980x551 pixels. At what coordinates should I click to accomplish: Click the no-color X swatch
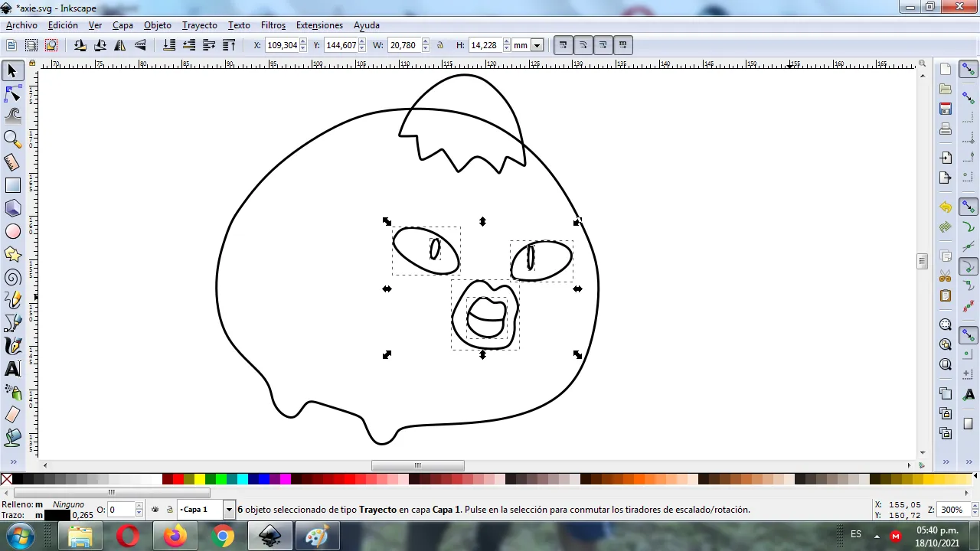pos(6,480)
